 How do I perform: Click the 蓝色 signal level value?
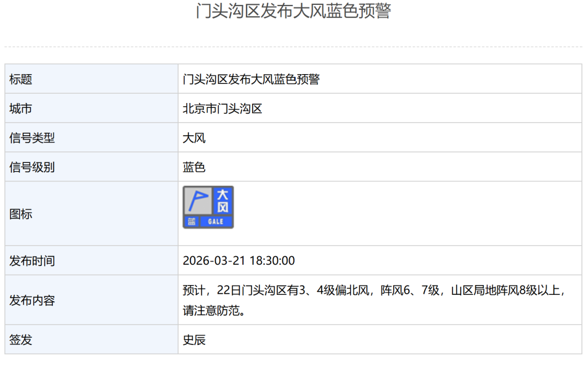tap(194, 167)
